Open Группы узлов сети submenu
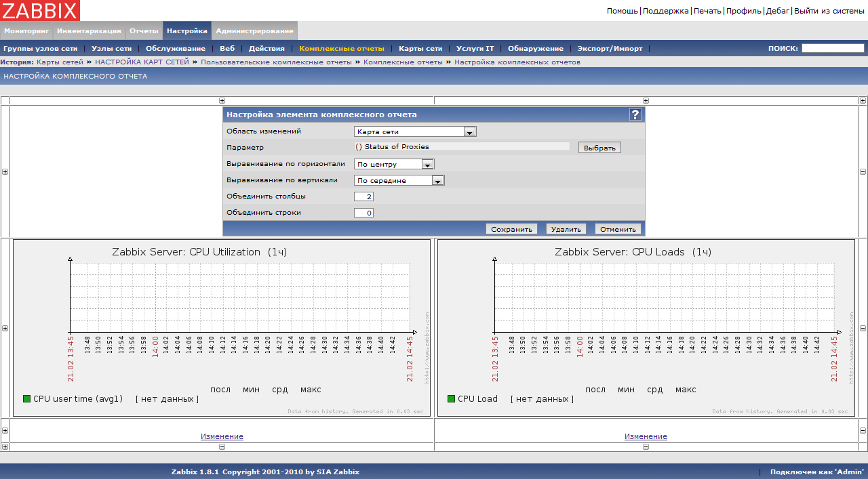 41,49
